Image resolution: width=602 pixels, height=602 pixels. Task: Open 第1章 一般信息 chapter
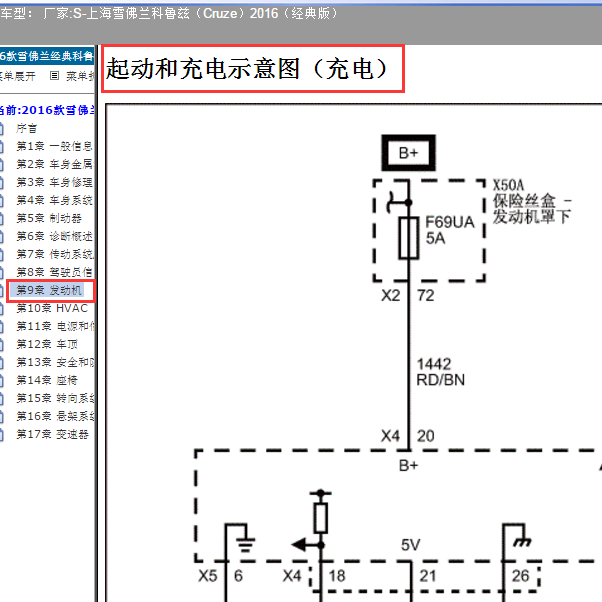pyautogui.click(x=54, y=146)
